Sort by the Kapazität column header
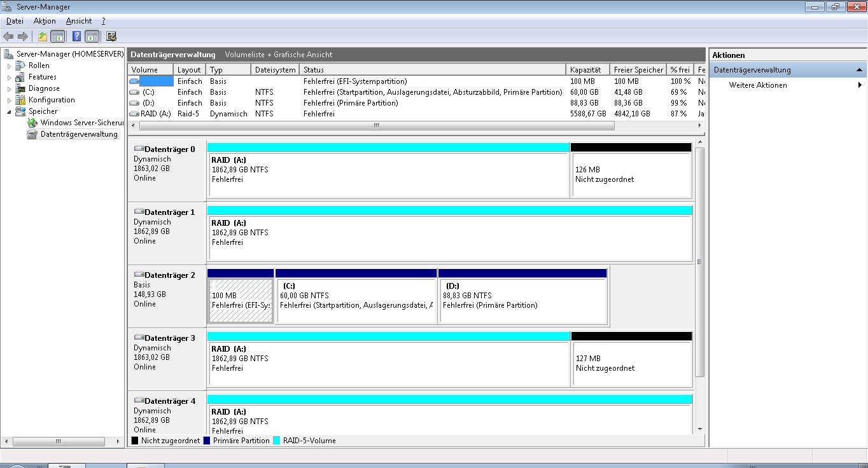 588,70
